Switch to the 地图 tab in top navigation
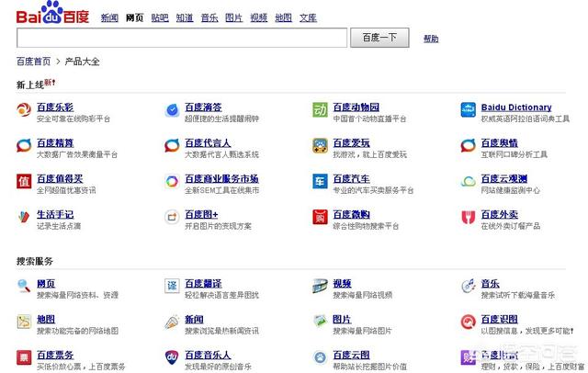588x373 pixels. coord(283,17)
